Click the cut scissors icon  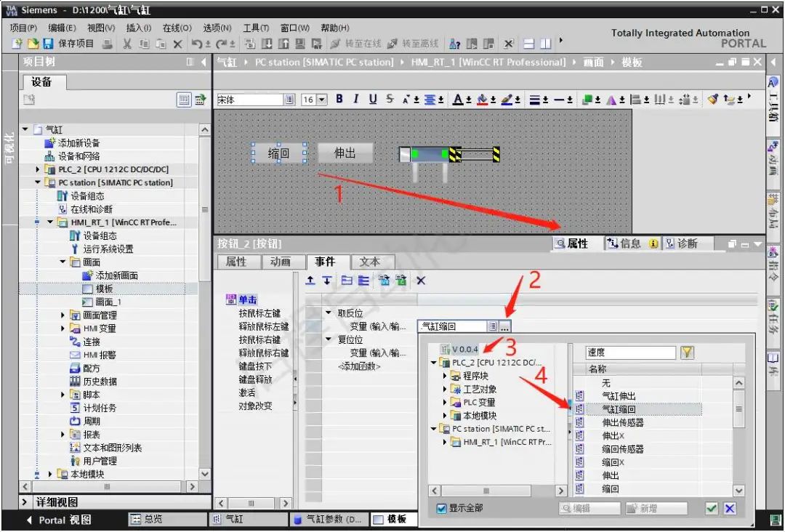(127, 44)
